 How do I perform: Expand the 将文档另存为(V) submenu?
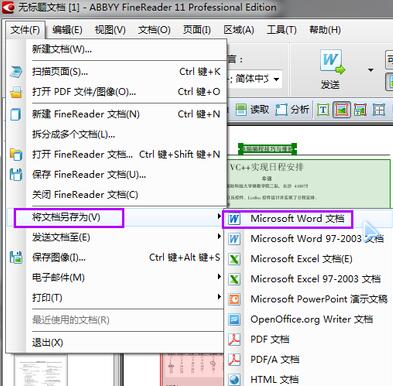click(115, 218)
